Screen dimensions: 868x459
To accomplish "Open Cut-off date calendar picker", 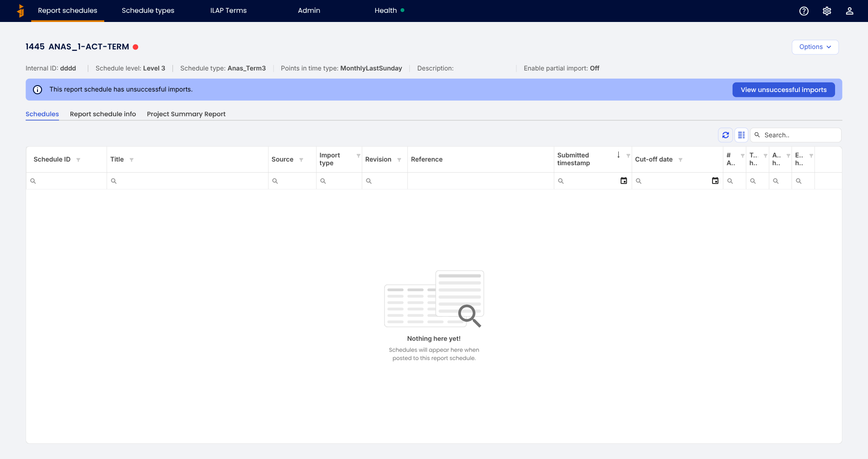I will [x=715, y=181].
